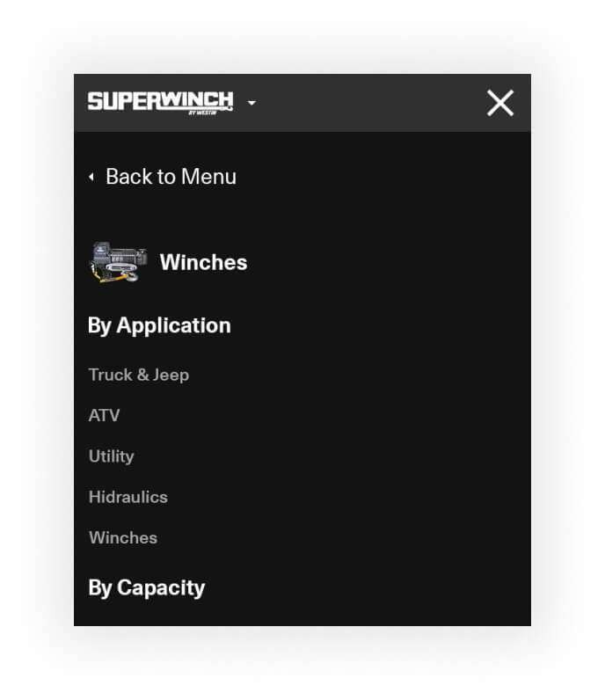Tap the Superwinch wordmark in the header
Screen dimensions: 605x700
click(160, 101)
